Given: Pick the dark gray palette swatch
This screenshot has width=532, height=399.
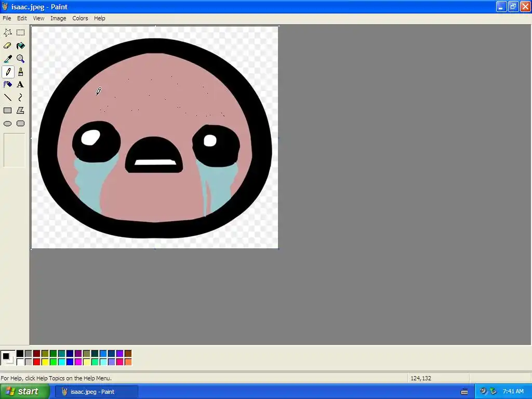Looking at the screenshot, I should click(28, 354).
